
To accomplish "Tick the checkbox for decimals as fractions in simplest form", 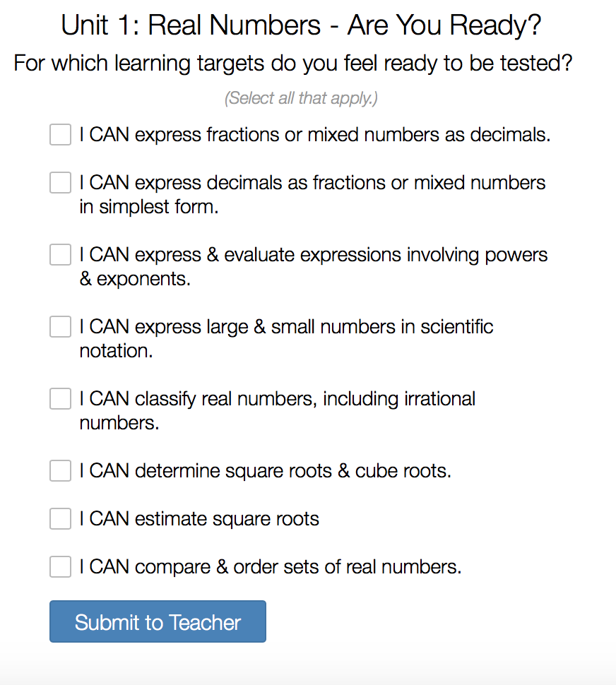I will click(x=61, y=183).
